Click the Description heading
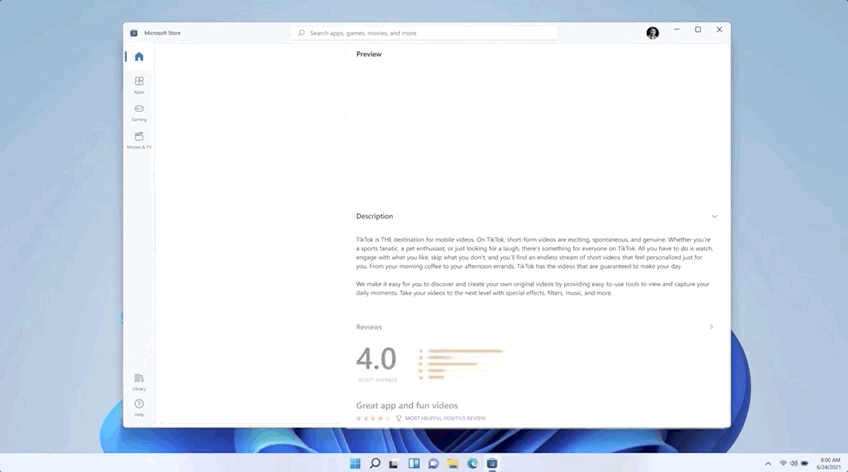Screen dimensions: 848x472 (x=374, y=216)
